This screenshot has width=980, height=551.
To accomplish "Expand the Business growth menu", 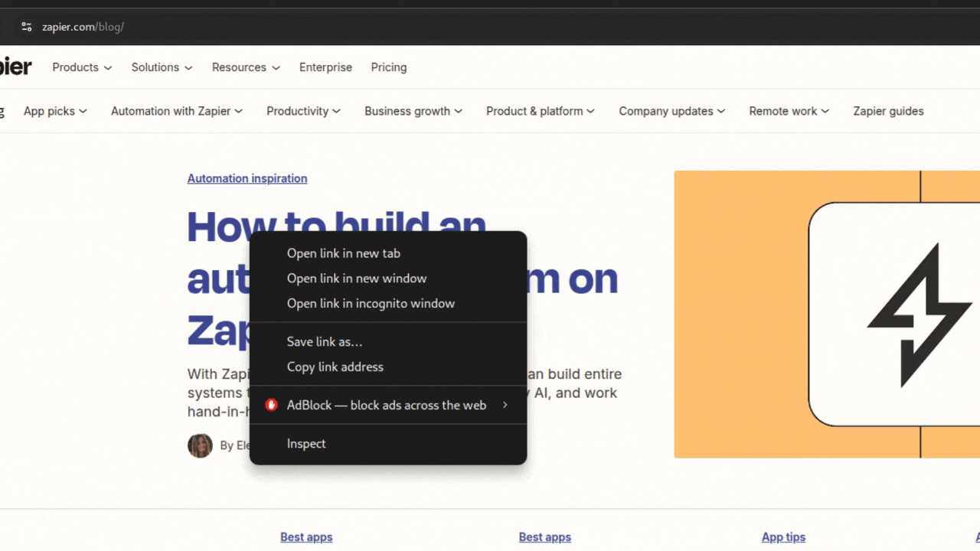I will pyautogui.click(x=413, y=111).
